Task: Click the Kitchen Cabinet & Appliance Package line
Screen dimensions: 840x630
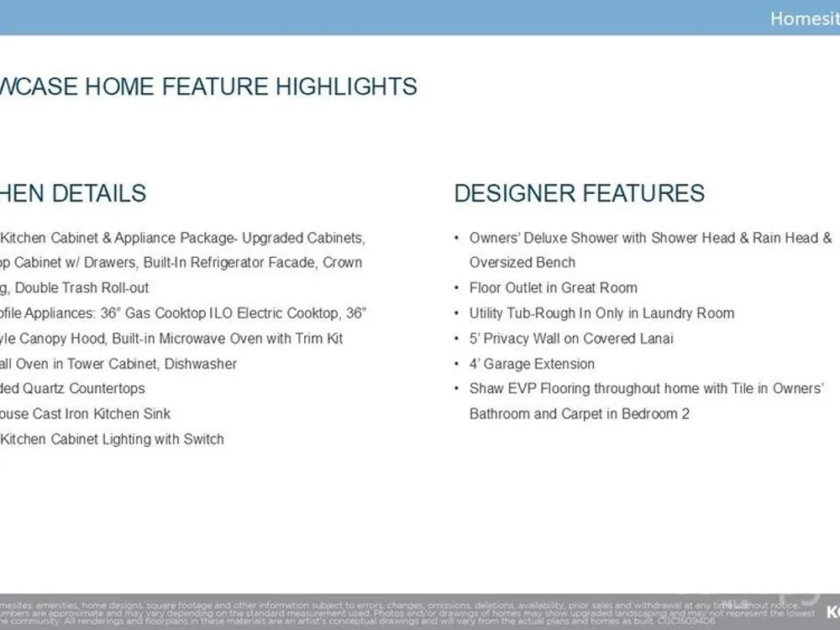Action: click(x=182, y=238)
